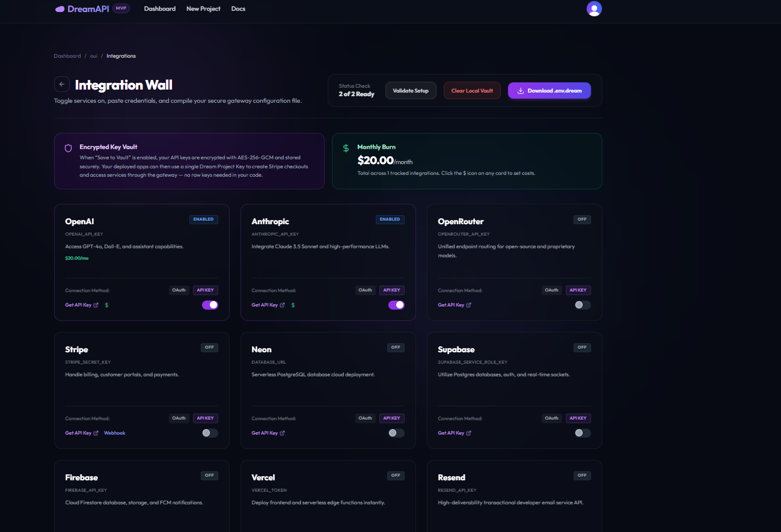Open OpenRouter Get API Key link
The image size is (781, 532).
pos(455,305)
